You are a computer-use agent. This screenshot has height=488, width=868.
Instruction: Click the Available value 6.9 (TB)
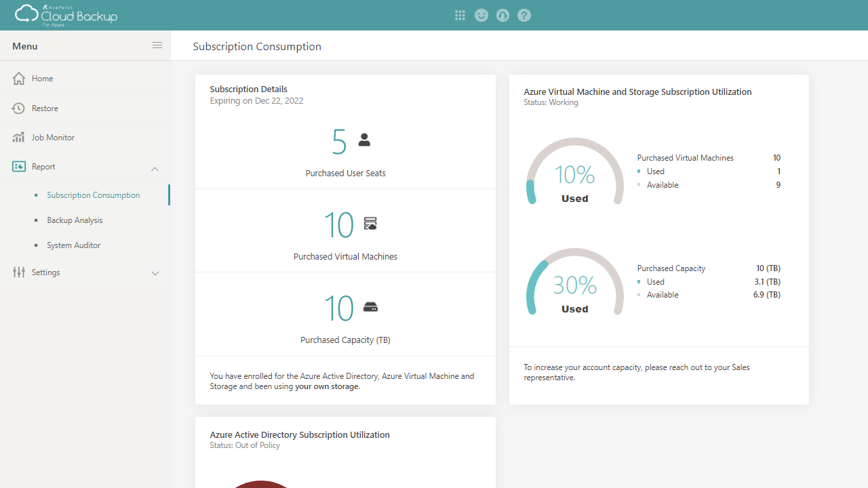(767, 295)
